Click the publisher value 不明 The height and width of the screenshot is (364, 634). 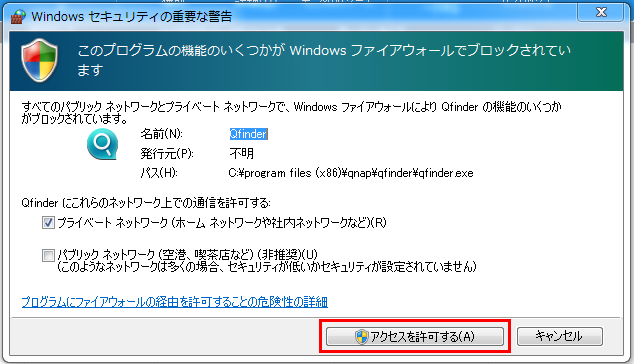pyautogui.click(x=241, y=153)
